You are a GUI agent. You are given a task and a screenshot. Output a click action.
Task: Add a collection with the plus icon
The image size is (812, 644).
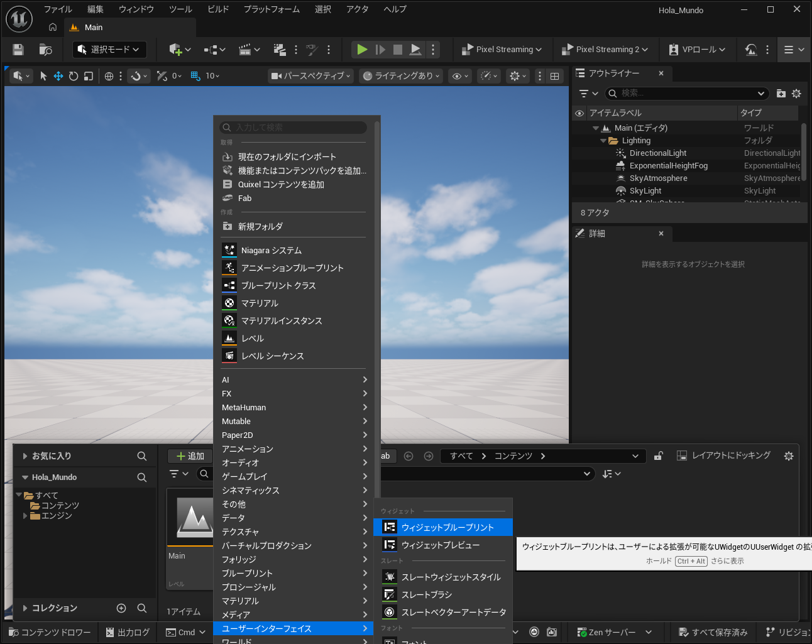121,608
